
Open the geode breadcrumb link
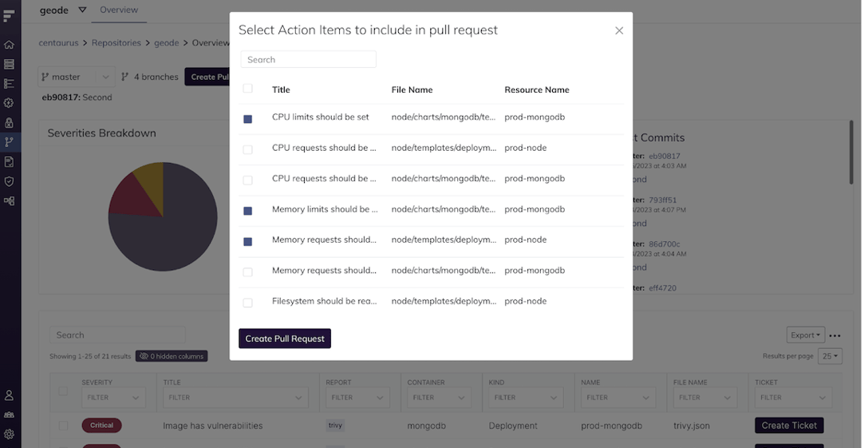(167, 42)
